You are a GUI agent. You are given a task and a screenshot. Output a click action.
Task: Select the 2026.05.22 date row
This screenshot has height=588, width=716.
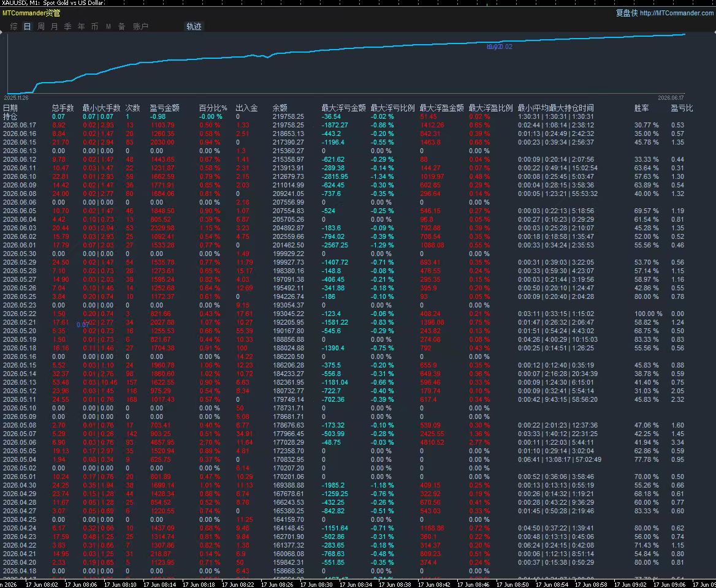coord(20,314)
